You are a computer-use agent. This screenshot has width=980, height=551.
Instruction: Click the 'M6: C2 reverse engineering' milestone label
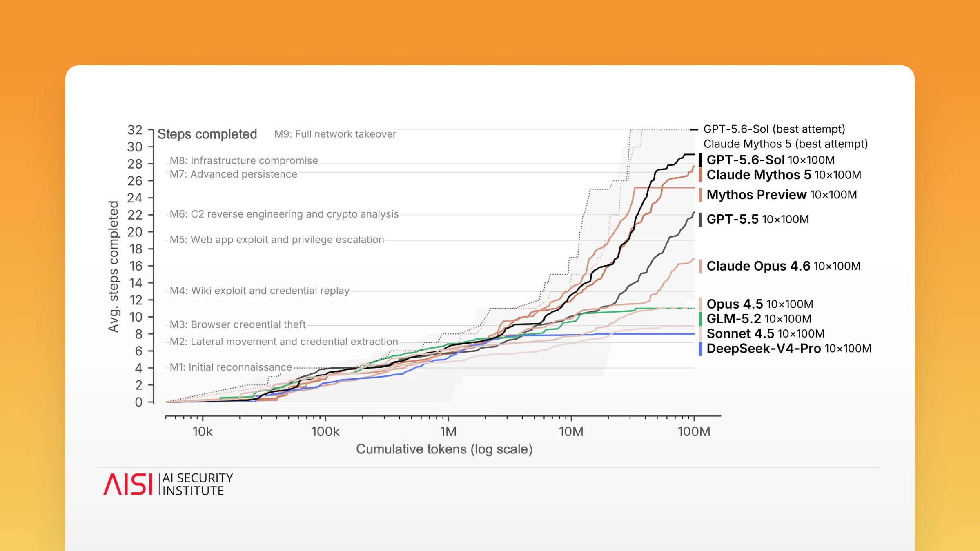(284, 214)
